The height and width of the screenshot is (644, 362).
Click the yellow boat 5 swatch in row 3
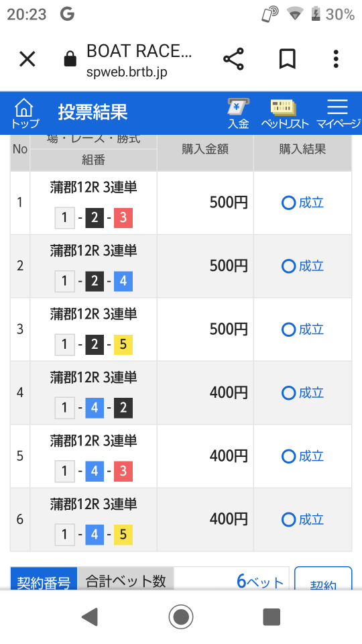pos(123,344)
